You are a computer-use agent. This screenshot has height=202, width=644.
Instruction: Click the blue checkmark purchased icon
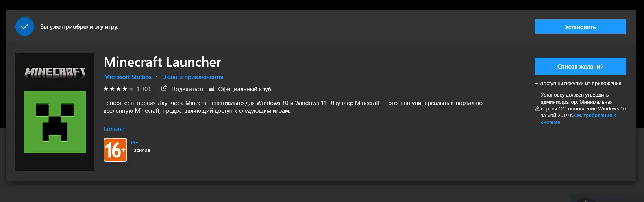25,26
